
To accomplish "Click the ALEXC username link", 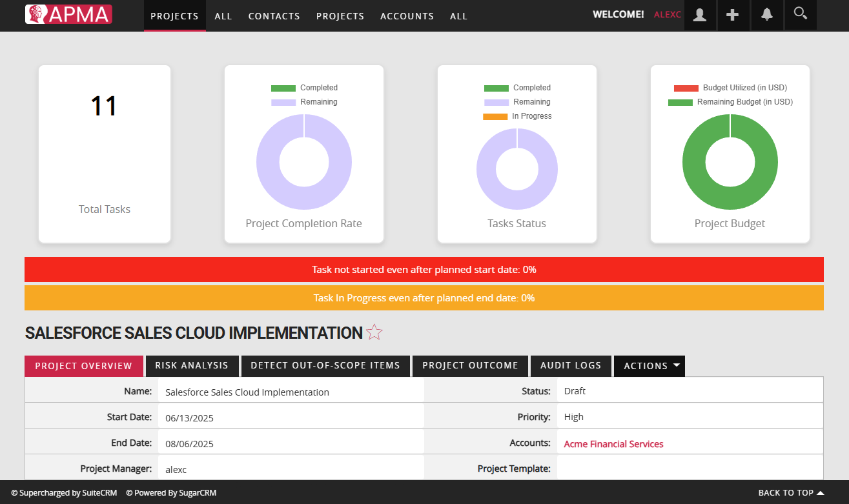I will [668, 15].
